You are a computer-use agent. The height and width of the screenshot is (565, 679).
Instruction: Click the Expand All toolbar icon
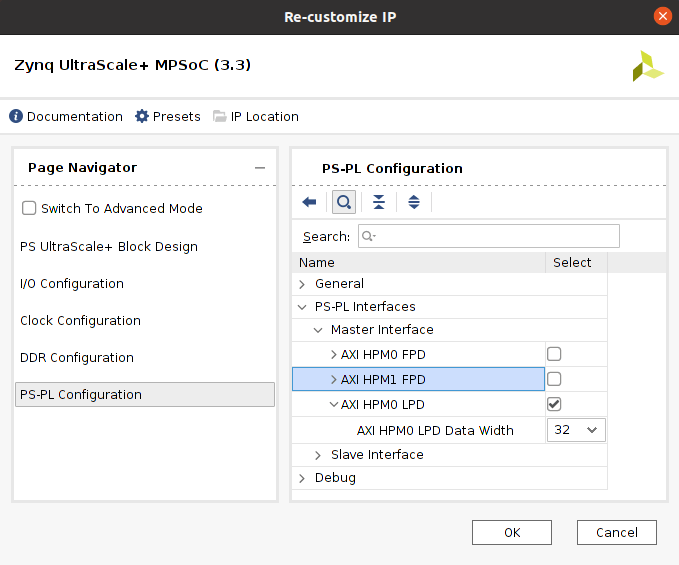(x=414, y=202)
